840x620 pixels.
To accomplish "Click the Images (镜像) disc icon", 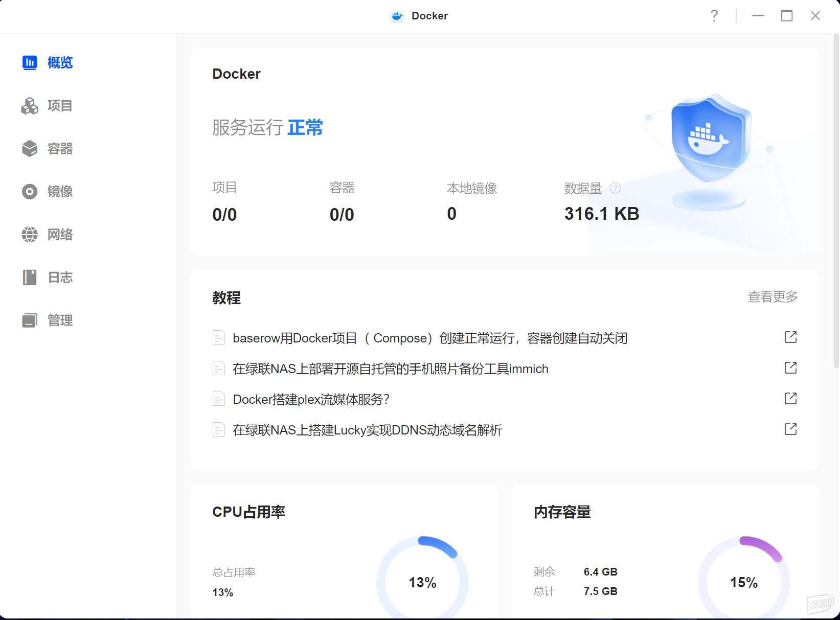I will [30, 192].
